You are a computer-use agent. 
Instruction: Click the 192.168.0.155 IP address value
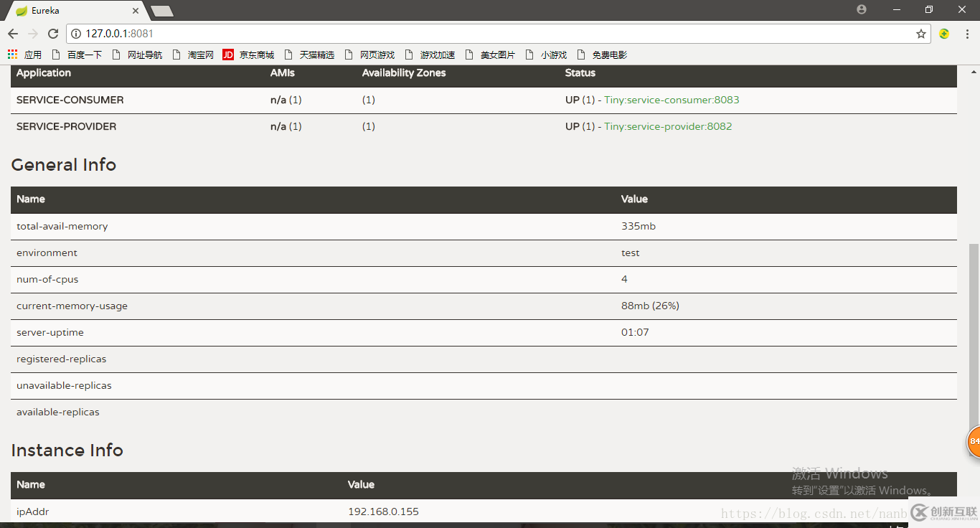click(x=383, y=511)
